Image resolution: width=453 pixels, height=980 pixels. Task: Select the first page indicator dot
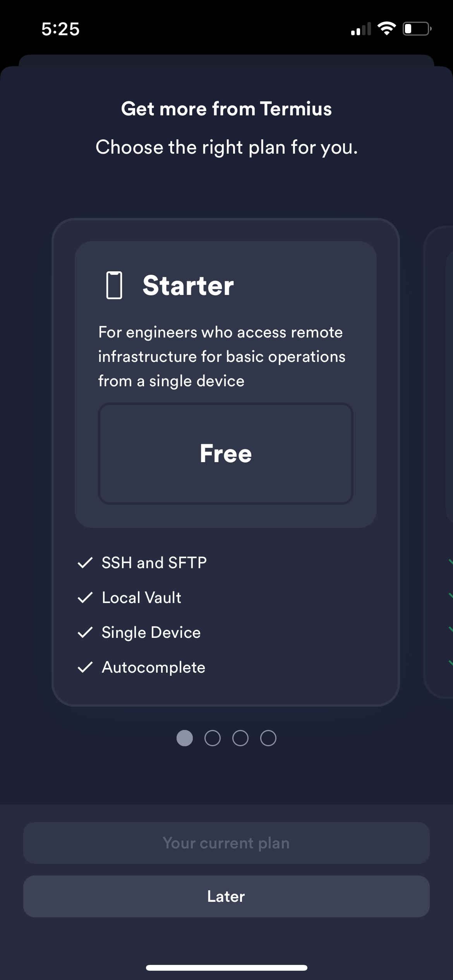(x=185, y=738)
